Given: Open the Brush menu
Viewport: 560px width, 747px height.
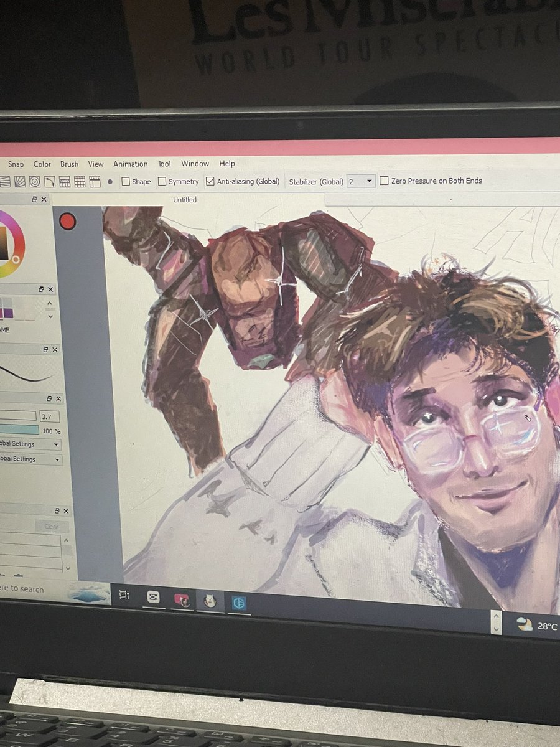Looking at the screenshot, I should pyautogui.click(x=69, y=164).
